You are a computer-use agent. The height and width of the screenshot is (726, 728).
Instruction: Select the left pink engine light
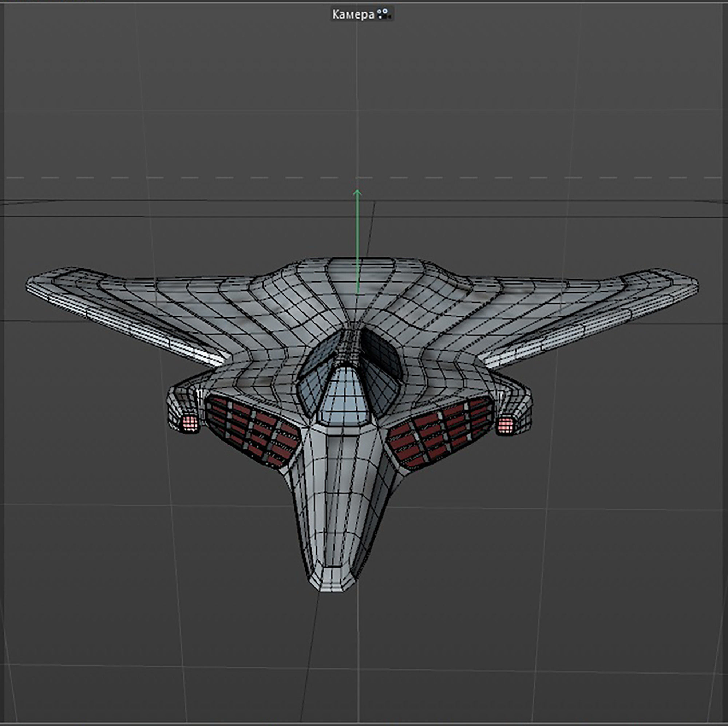[190, 423]
